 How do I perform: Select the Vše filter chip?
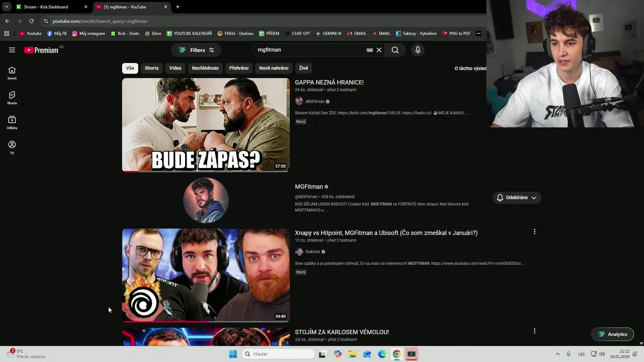point(130,68)
